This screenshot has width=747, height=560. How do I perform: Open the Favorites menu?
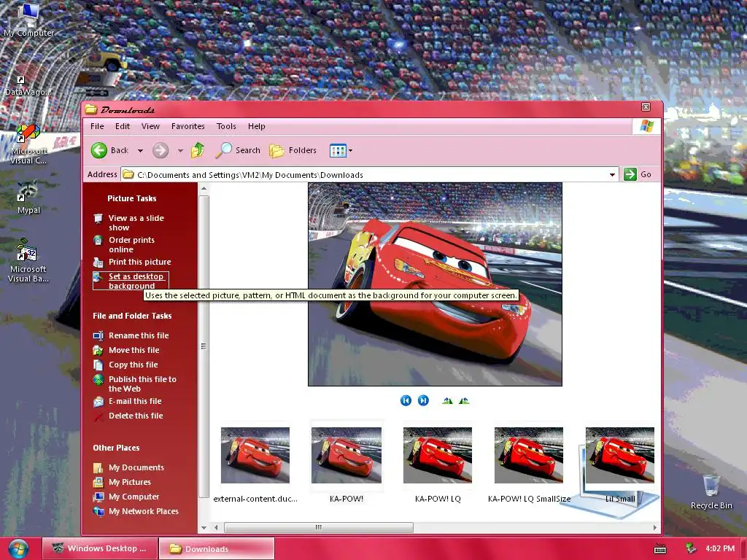click(188, 126)
